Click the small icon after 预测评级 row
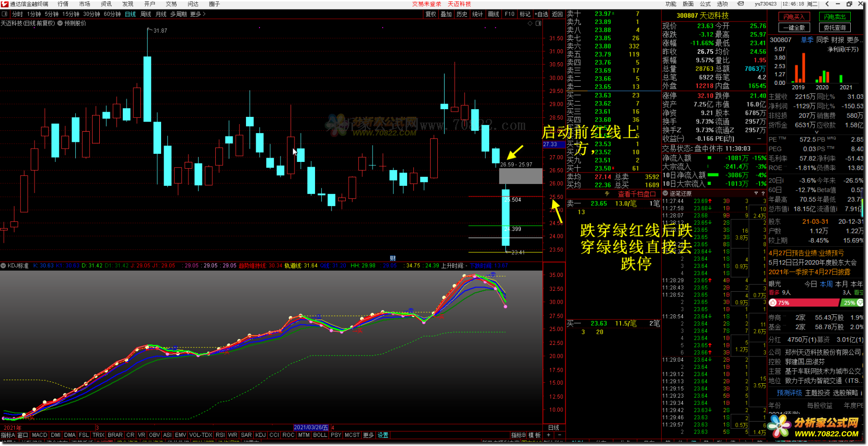The image size is (868, 446). pyautogui.click(x=861, y=393)
